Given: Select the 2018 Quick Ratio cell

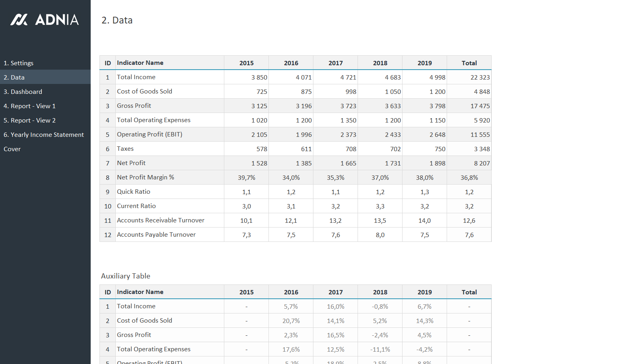Looking at the screenshot, I should [380, 192].
